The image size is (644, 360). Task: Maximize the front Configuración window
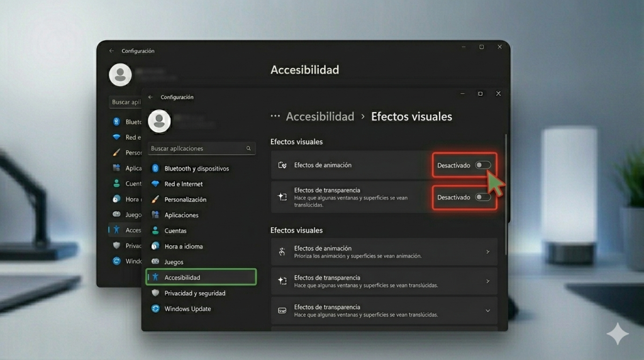[x=480, y=94]
